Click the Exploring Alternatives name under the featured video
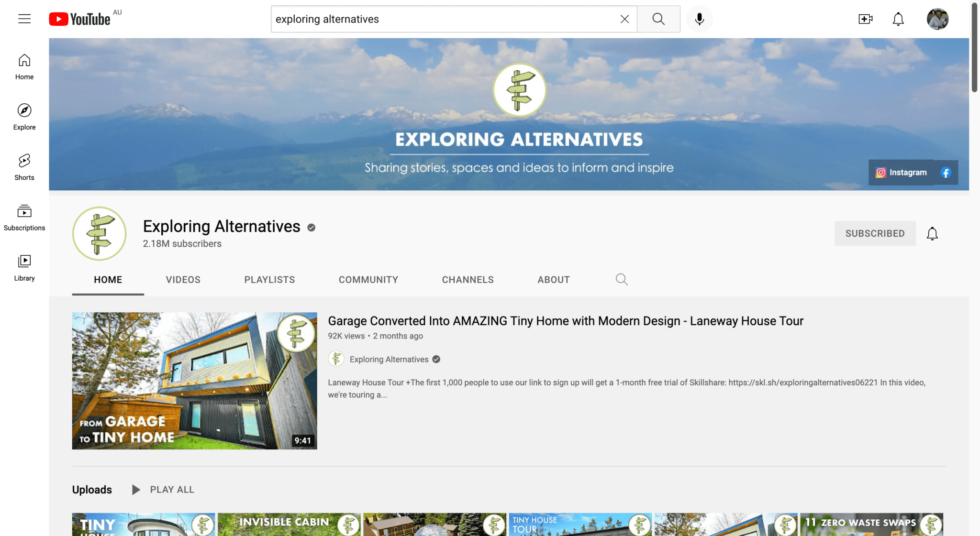980x536 pixels. 389,360
